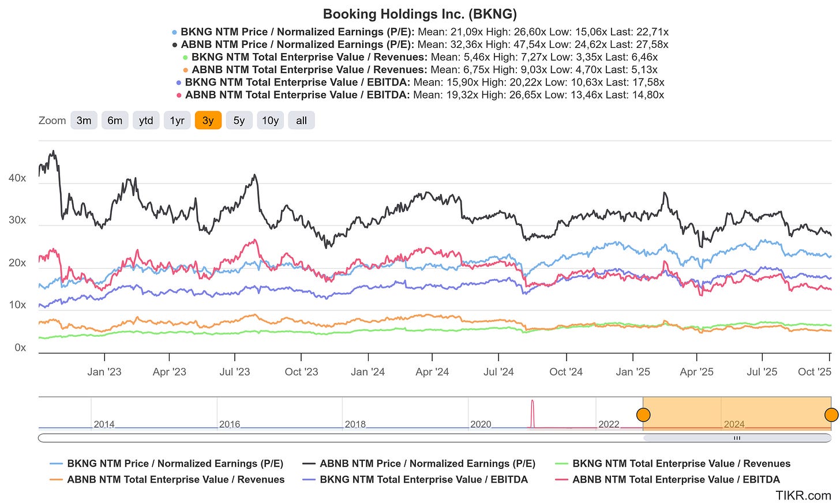Click the ABNB P/E stats line in header

click(x=420, y=44)
